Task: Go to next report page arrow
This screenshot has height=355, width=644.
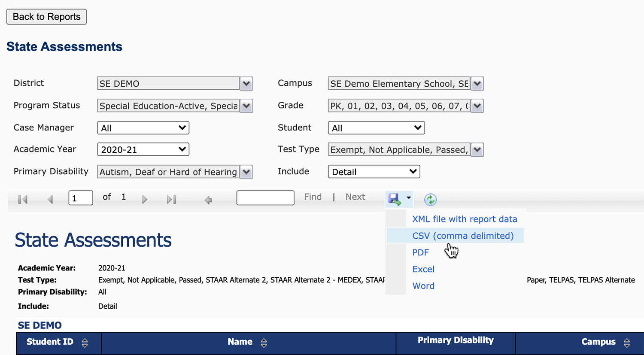Action: (x=145, y=200)
